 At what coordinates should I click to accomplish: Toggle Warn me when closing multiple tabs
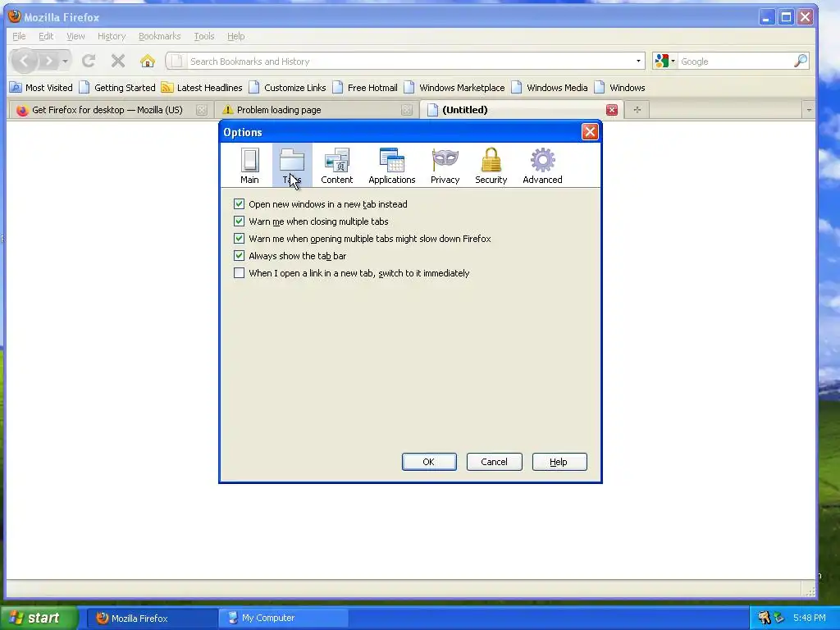(x=239, y=221)
